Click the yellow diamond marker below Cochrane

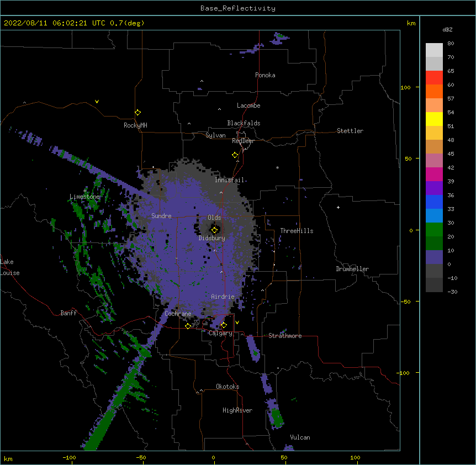pos(188,326)
